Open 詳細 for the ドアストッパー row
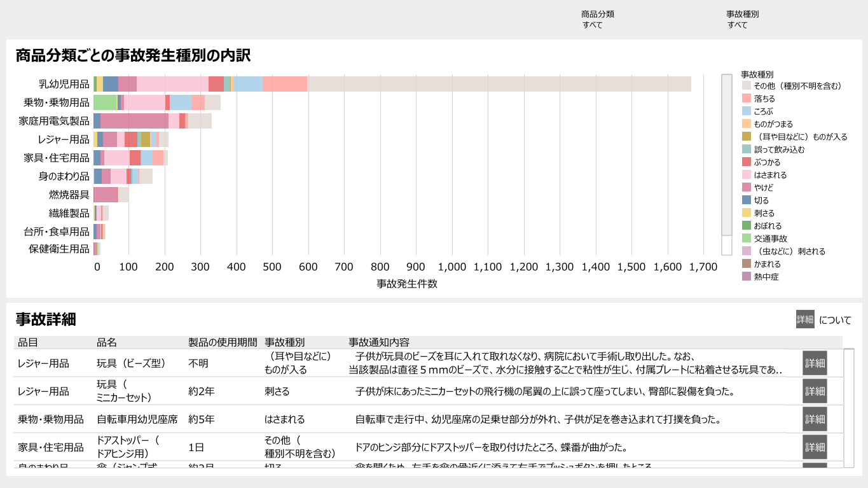 [815, 447]
